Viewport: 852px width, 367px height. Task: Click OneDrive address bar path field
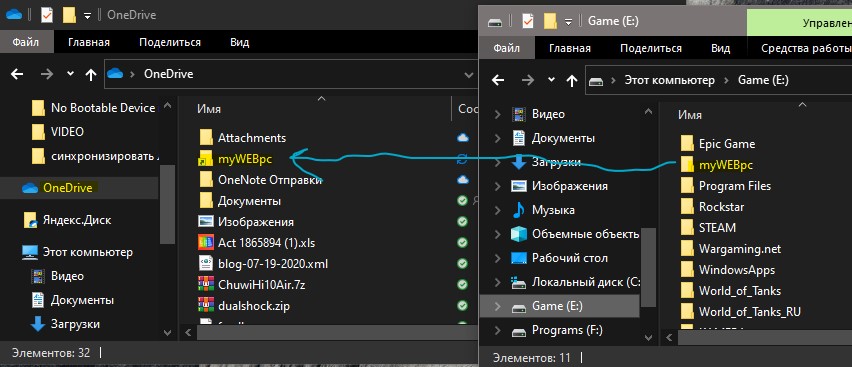(x=291, y=74)
